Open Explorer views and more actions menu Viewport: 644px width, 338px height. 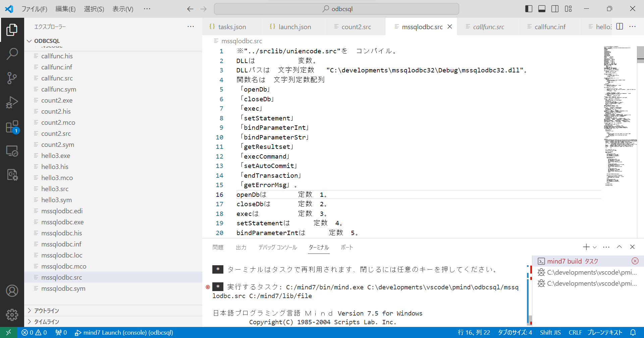click(191, 26)
